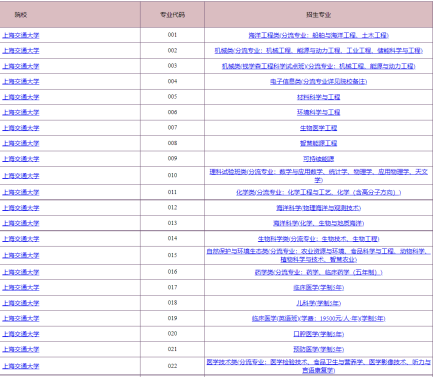Open the 化学类 major link

318,192
